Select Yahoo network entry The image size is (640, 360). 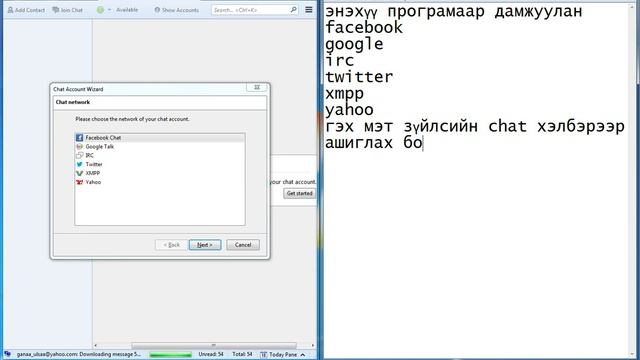(160, 182)
